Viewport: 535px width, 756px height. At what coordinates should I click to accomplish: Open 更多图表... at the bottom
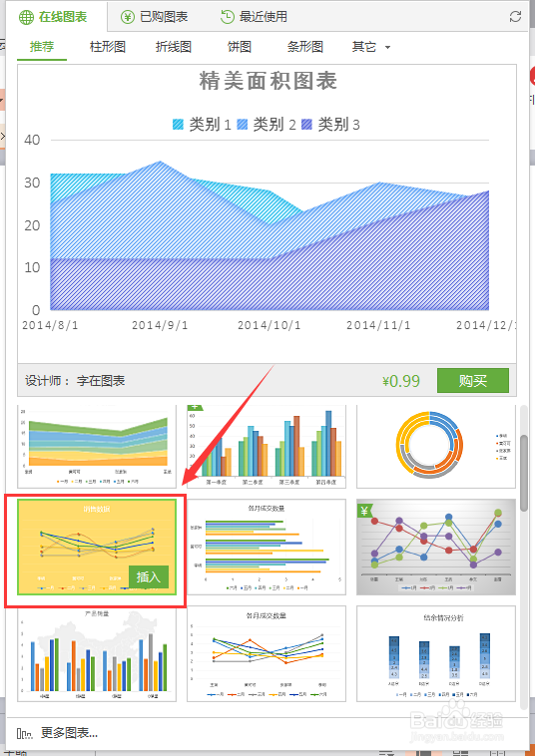(x=57, y=733)
